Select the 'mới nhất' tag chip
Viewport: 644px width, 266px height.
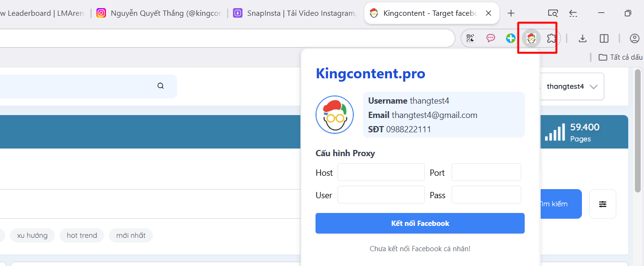point(131,235)
